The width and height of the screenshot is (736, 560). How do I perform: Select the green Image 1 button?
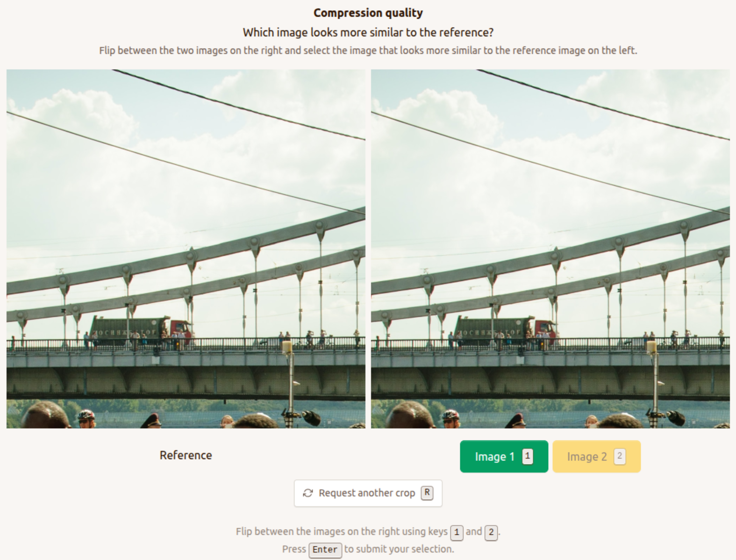pyautogui.click(x=504, y=456)
